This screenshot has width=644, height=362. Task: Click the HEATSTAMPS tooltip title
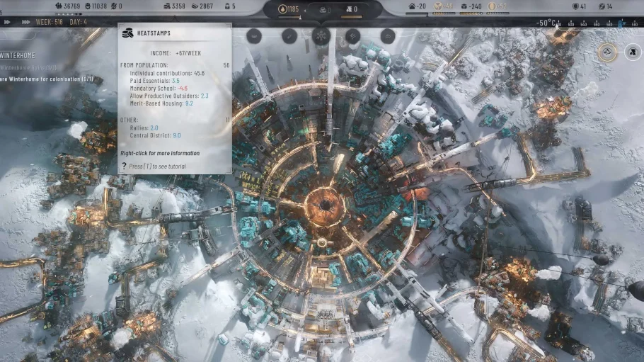coord(154,33)
